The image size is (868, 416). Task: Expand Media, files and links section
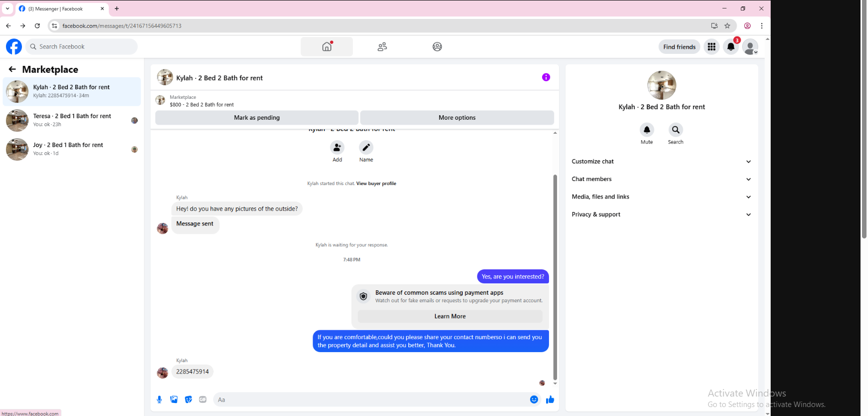[661, 197]
